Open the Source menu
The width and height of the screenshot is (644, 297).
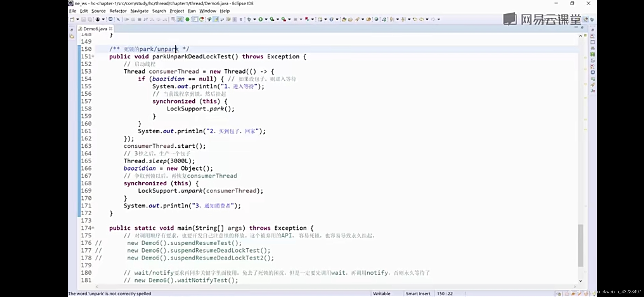[99, 11]
